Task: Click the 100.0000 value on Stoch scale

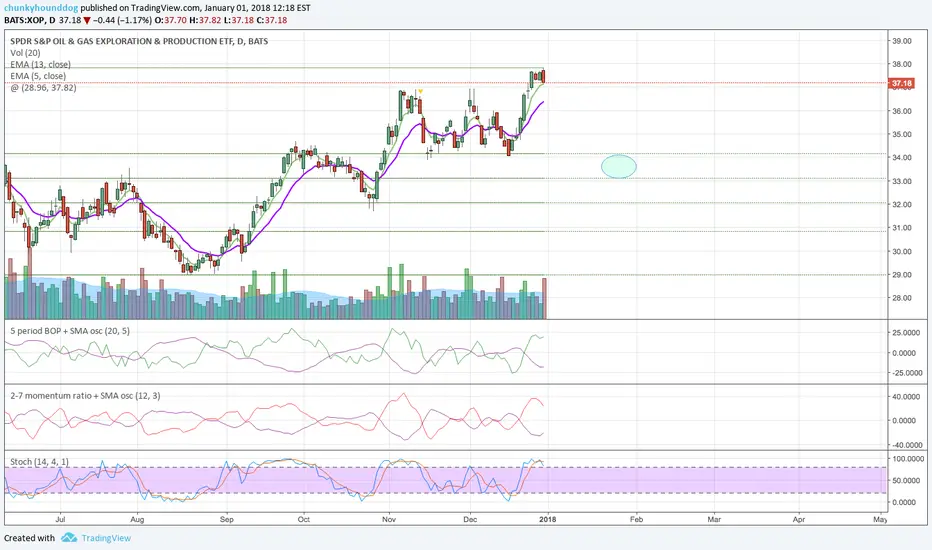Action: [907, 459]
